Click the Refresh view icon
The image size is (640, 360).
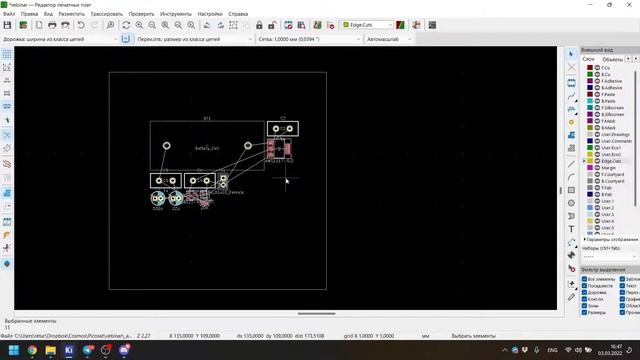click(x=126, y=25)
